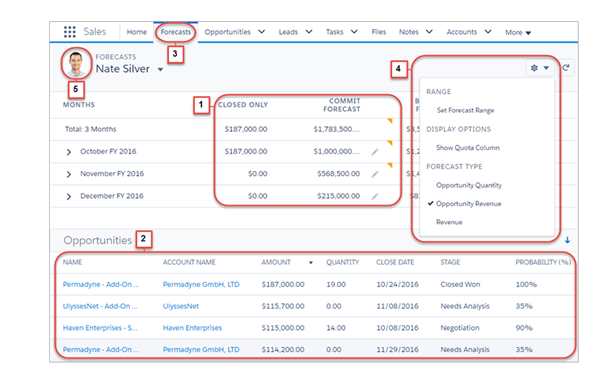Screen dimensions: 602x389
Task: Open the Nate Silver user dropdown
Action: pos(160,70)
